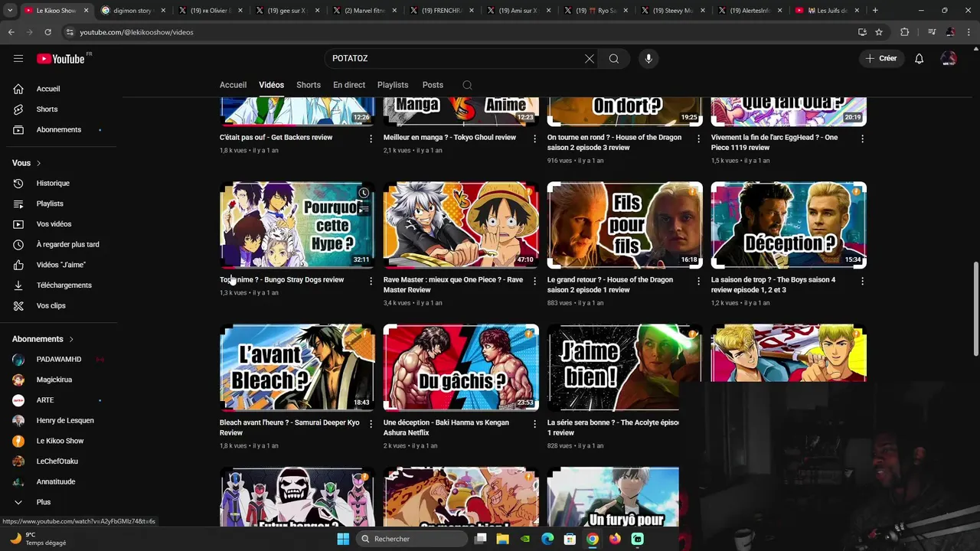Screen dimensions: 980x551
Task: Open the weather widget showing 9°C
Action: 38,539
